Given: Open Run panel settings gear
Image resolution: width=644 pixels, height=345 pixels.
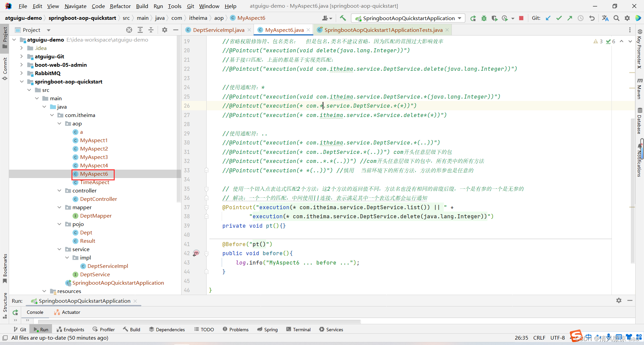Looking at the screenshot, I should 619,300.
